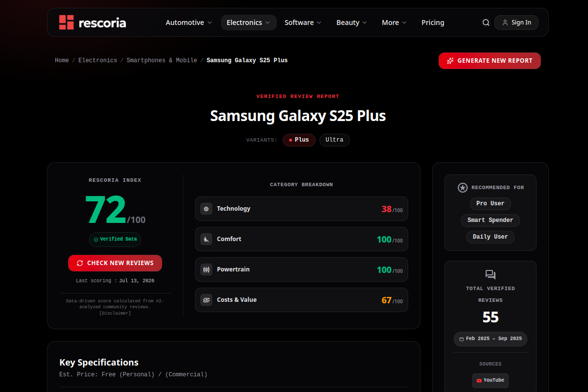Select the Pro User tag
Viewport: 588px width, 392px height.
tap(490, 203)
